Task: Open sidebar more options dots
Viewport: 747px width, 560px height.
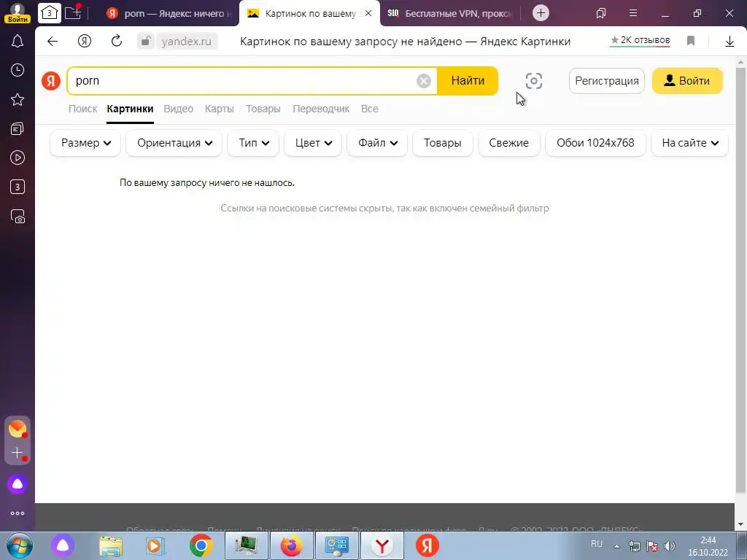Action: 18,513
